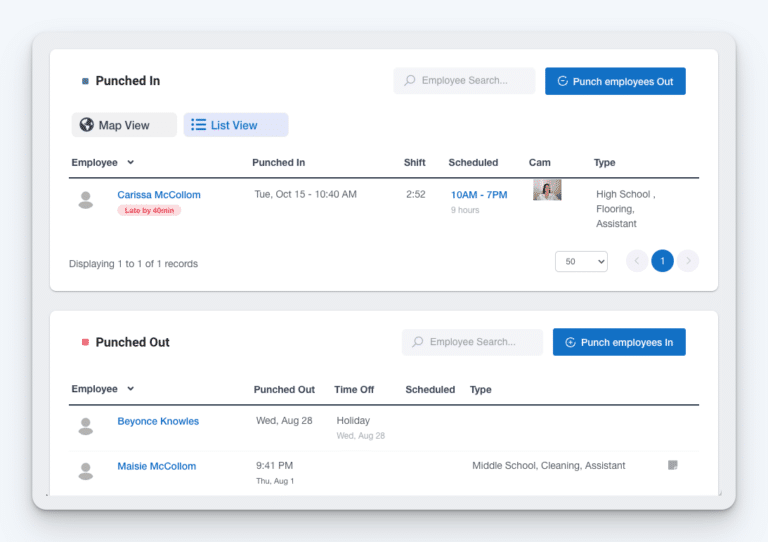Expand Employee column sort in Punched Out table

click(x=131, y=389)
